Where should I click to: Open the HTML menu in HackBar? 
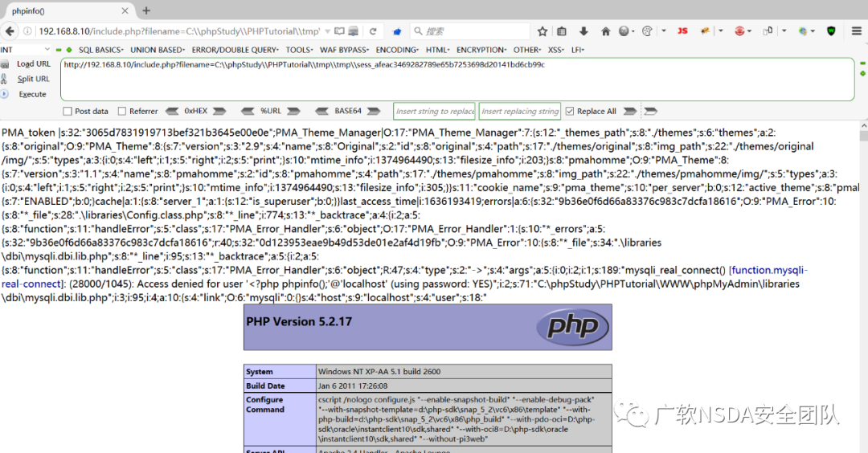tap(438, 50)
